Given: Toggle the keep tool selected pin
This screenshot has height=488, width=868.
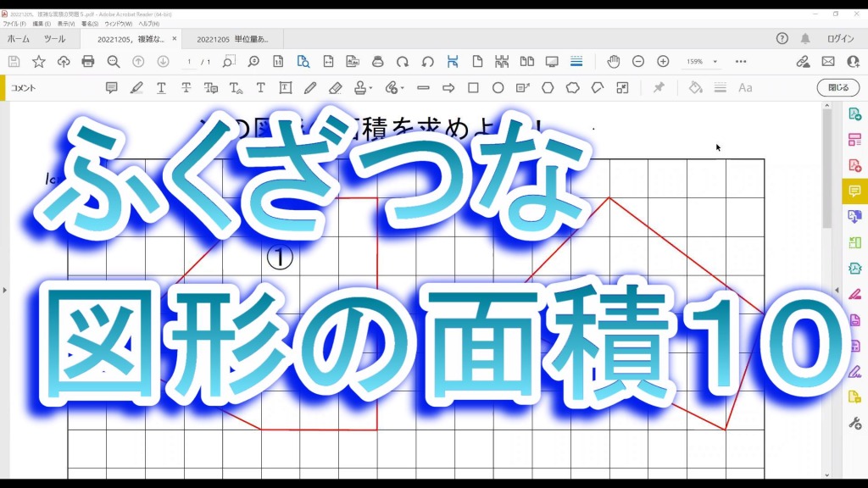Looking at the screenshot, I should coord(659,88).
